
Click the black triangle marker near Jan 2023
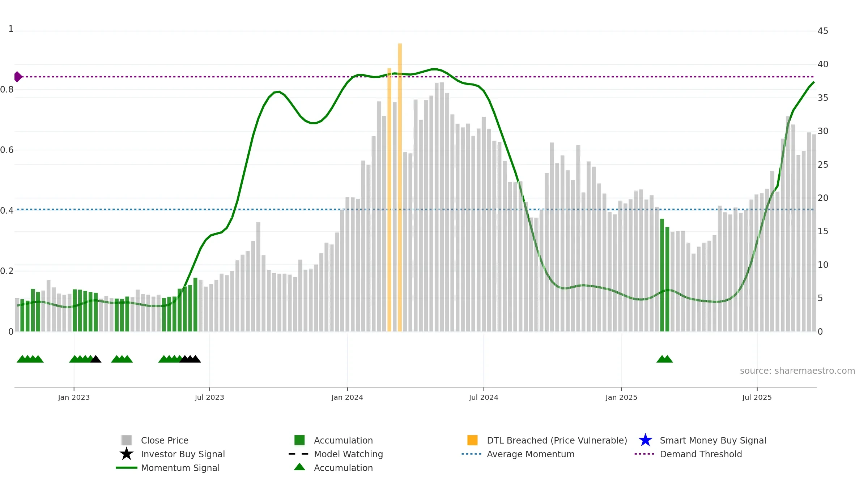95,359
